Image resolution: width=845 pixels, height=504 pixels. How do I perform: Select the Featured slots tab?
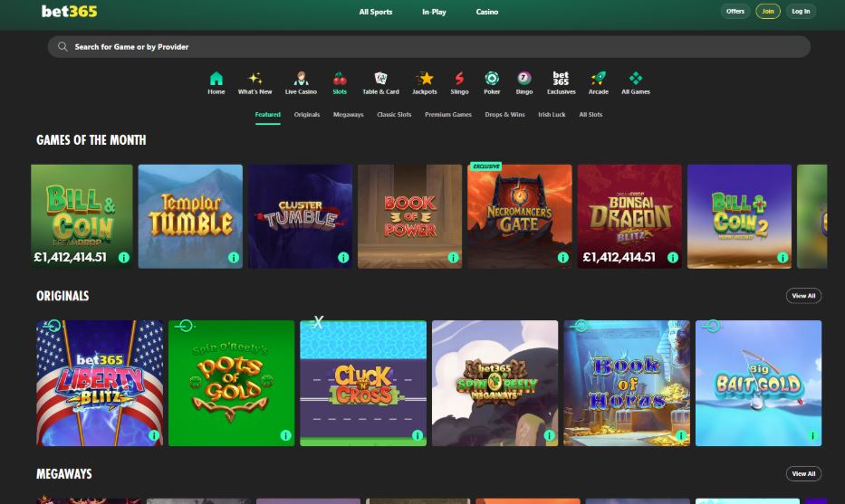point(268,115)
